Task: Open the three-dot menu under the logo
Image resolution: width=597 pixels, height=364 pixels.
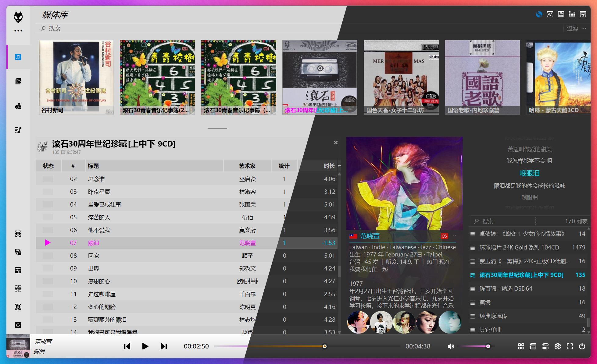Action: (x=18, y=31)
